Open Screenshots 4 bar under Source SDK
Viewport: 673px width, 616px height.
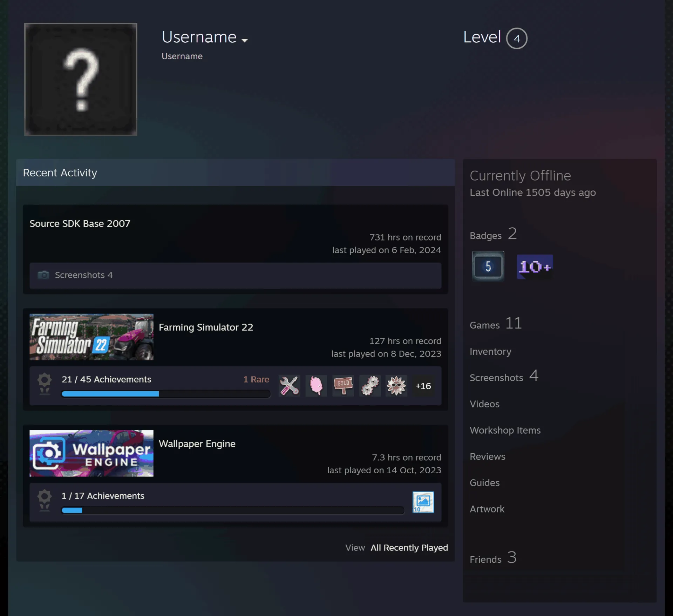[x=235, y=276]
